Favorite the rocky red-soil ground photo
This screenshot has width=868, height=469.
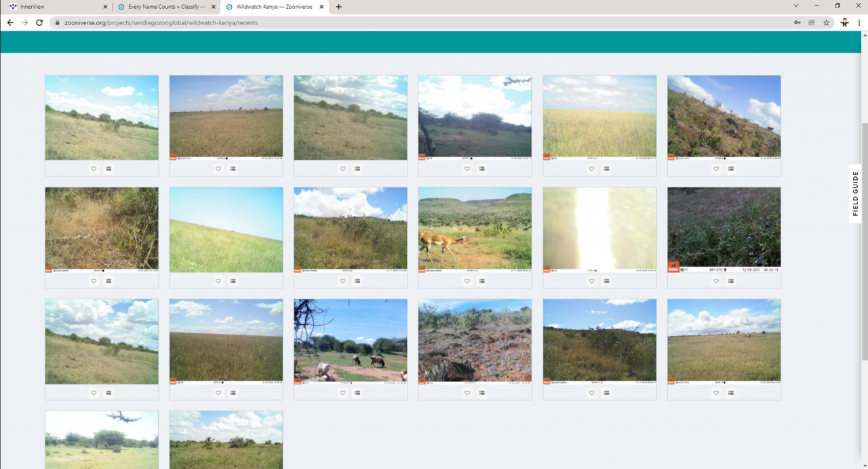(467, 393)
